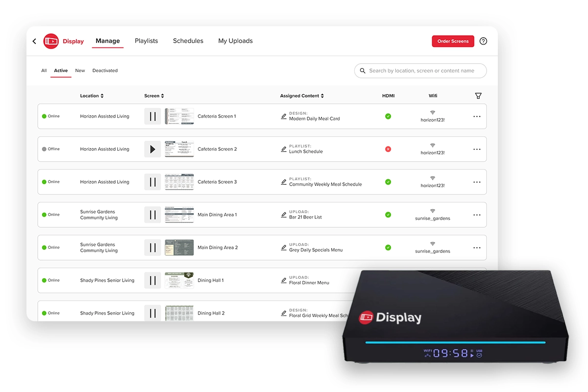Click the search magnifier icon
Screen dimensions: 588x392
[x=362, y=71]
